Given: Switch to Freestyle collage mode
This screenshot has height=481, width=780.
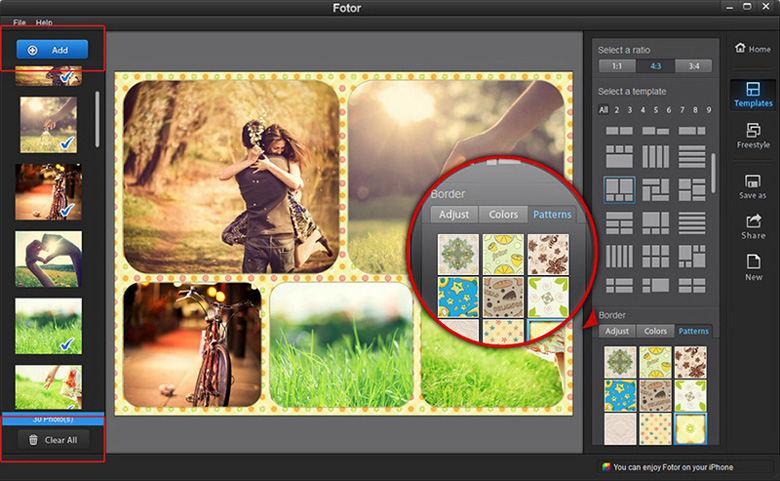Looking at the screenshot, I should coord(752,136).
